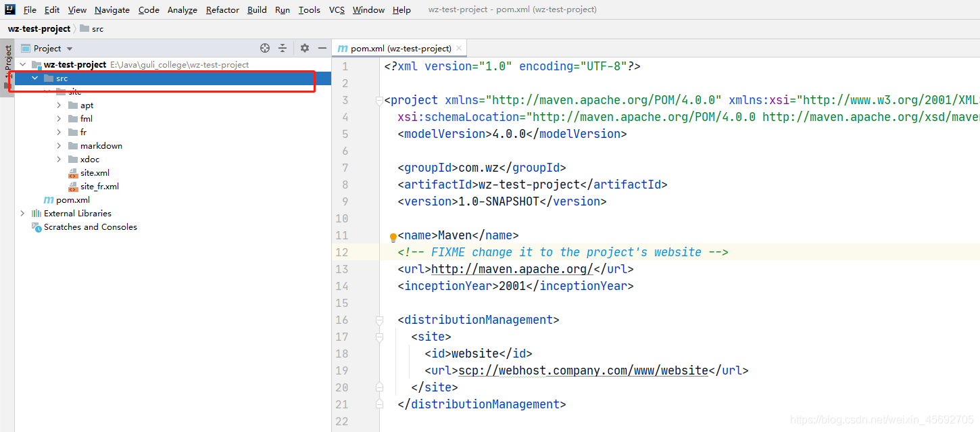Click line number 15 in gutter
The image size is (980, 432).
click(x=341, y=303)
